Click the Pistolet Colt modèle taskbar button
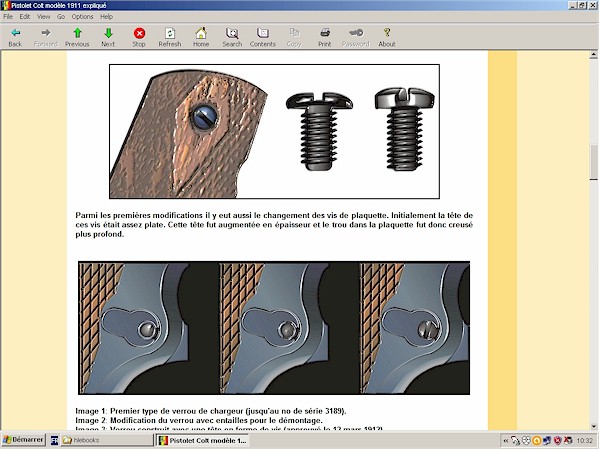The image size is (600, 450). (203, 440)
